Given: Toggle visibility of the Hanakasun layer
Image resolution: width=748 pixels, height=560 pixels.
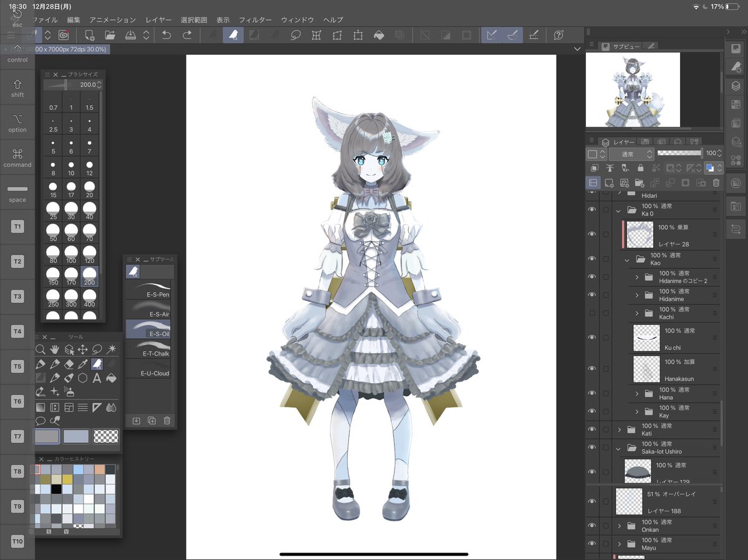Looking at the screenshot, I should [x=592, y=369].
